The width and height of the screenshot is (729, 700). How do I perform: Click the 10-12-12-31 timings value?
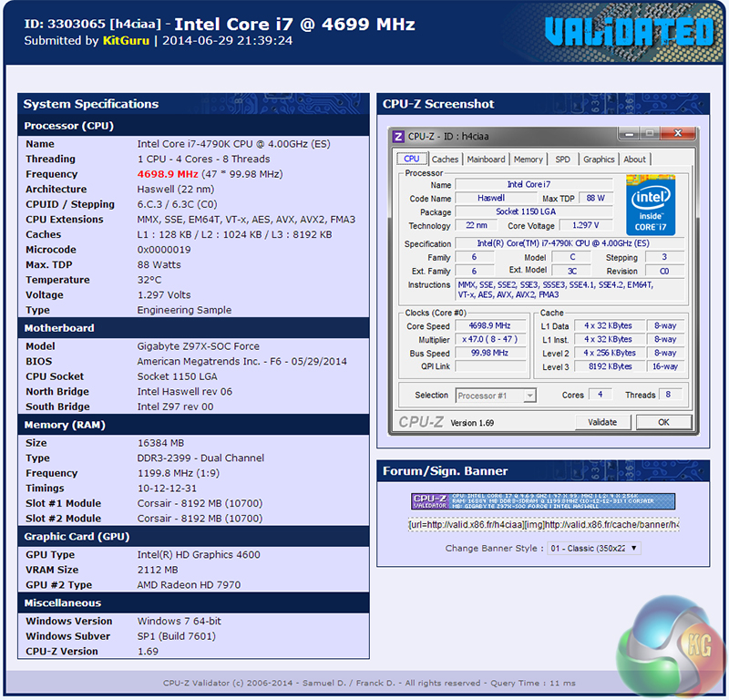(x=167, y=489)
